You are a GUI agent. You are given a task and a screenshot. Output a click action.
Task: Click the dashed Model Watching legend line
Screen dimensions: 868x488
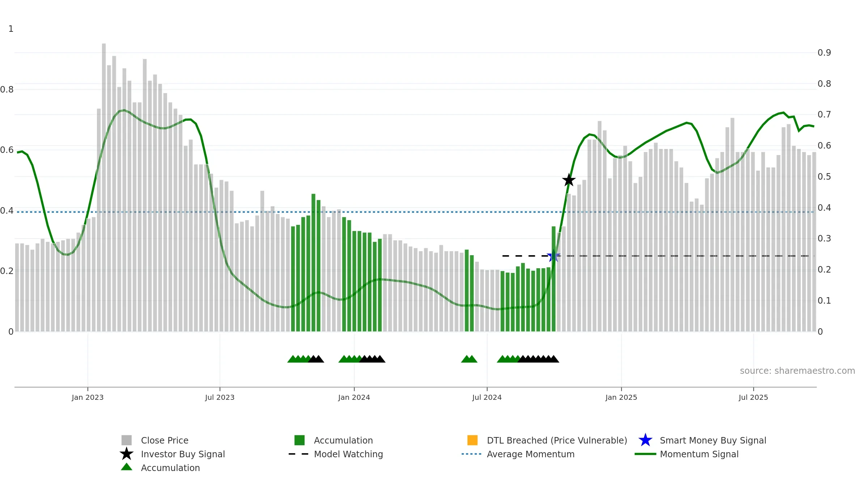coord(298,454)
